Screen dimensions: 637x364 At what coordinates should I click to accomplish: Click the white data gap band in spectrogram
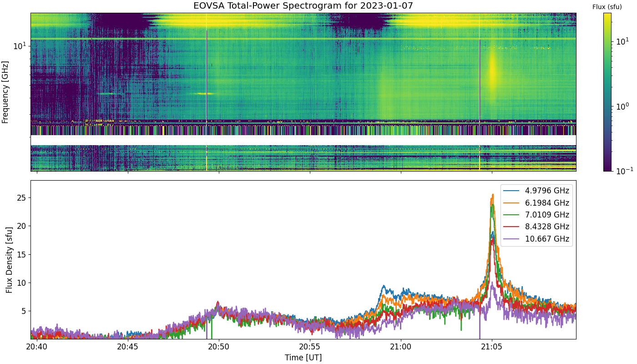point(303,140)
